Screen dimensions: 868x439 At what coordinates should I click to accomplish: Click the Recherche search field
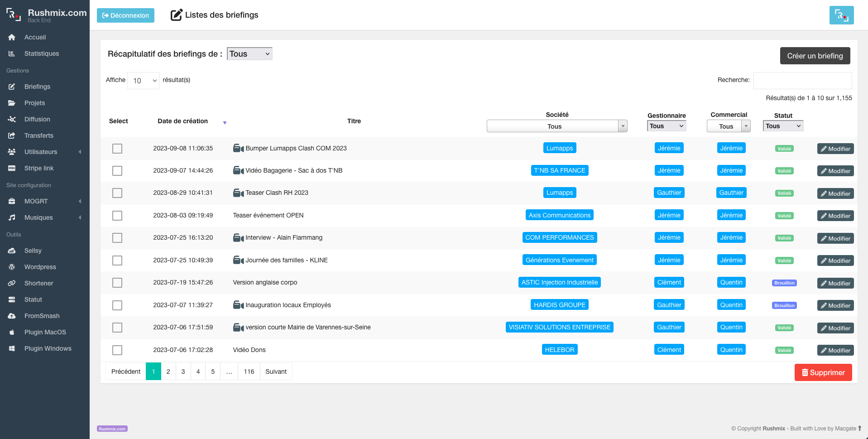point(802,80)
